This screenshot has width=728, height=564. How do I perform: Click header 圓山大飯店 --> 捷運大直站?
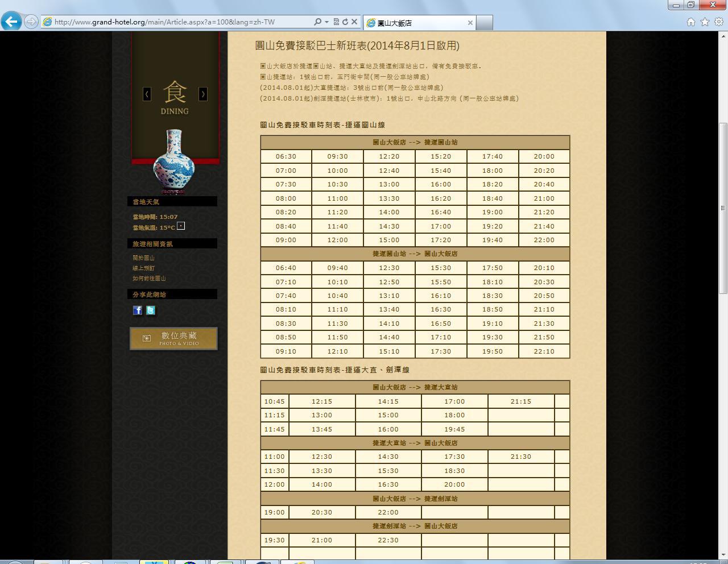point(415,387)
